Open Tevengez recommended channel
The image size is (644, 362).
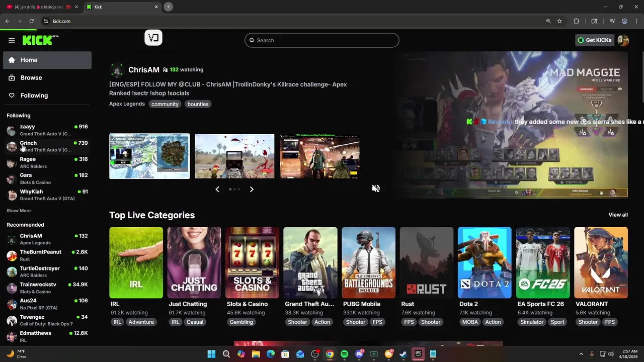[47, 320]
